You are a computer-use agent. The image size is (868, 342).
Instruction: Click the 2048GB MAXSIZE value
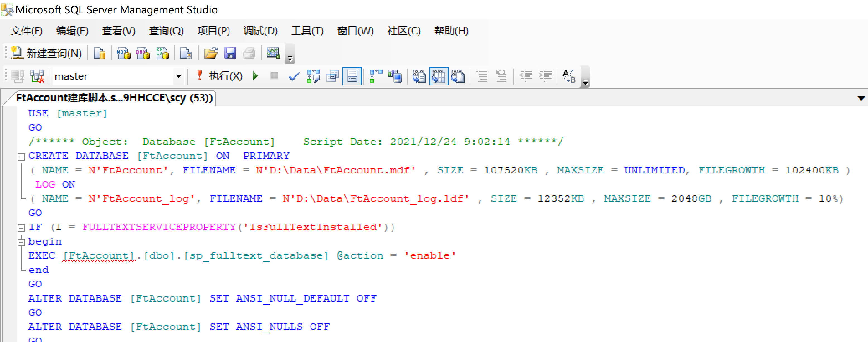tap(691, 198)
